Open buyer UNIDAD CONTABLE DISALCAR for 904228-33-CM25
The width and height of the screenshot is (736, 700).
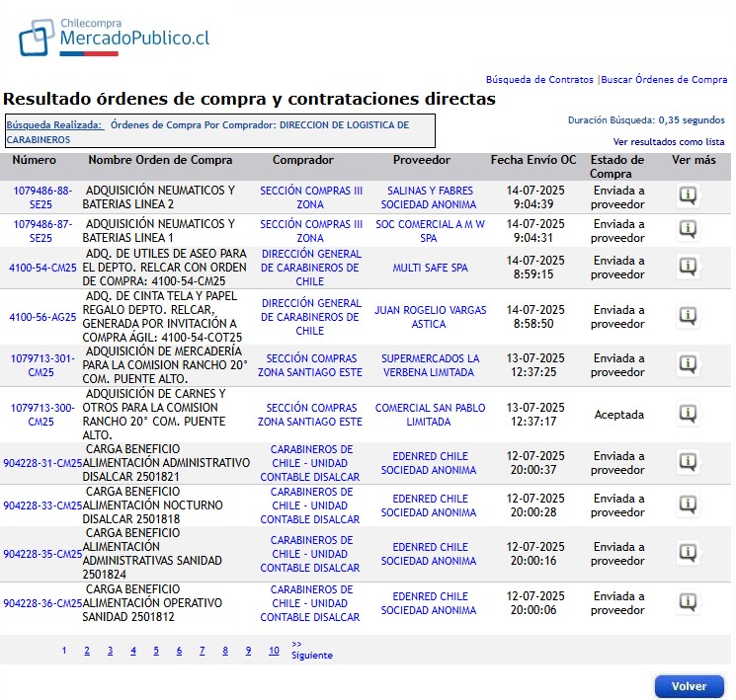[310, 506]
